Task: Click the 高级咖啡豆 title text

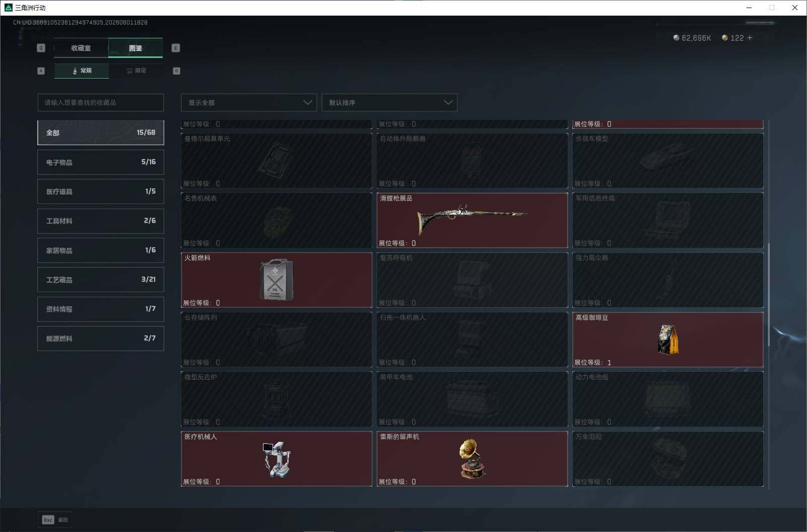Action: [592, 317]
